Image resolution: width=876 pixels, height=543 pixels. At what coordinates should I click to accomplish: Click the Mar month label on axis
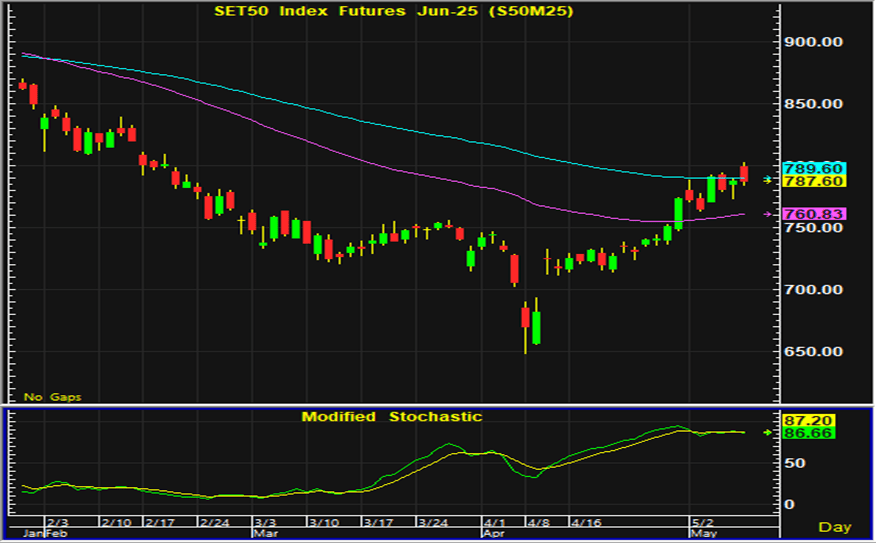[x=264, y=534]
